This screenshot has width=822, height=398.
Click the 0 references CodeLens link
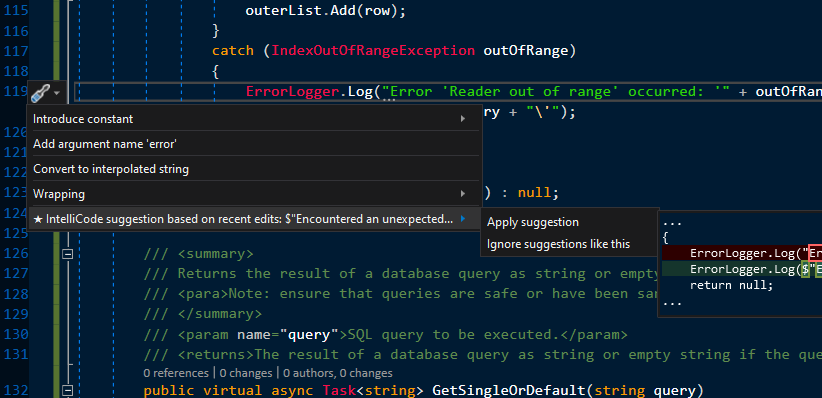176,373
